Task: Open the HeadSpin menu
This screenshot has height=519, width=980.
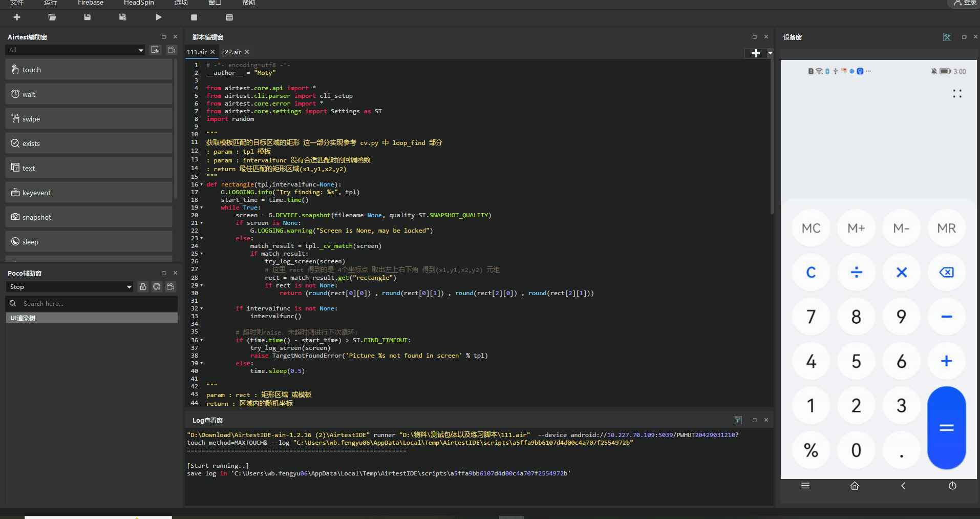Action: pos(139,3)
